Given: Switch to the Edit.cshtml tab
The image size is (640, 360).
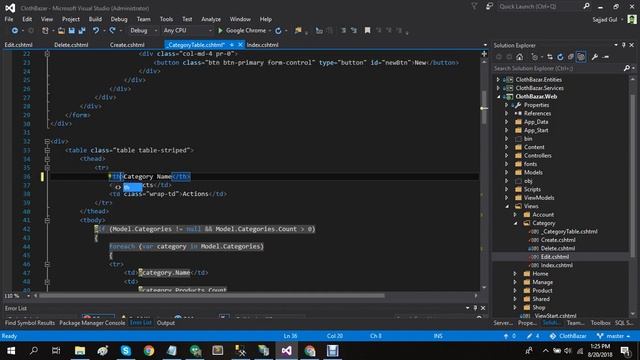Looking at the screenshot, I should (18, 45).
